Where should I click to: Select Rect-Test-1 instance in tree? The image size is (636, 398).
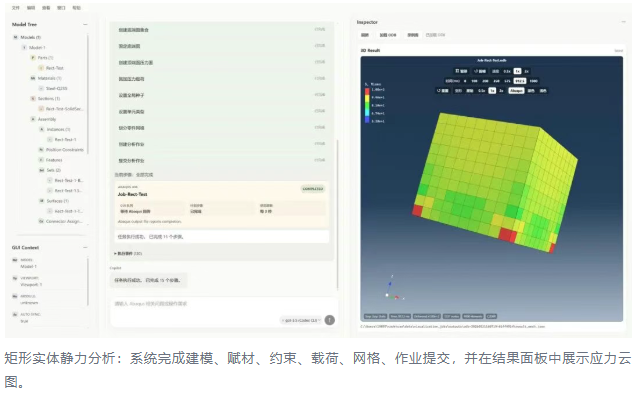click(65, 140)
